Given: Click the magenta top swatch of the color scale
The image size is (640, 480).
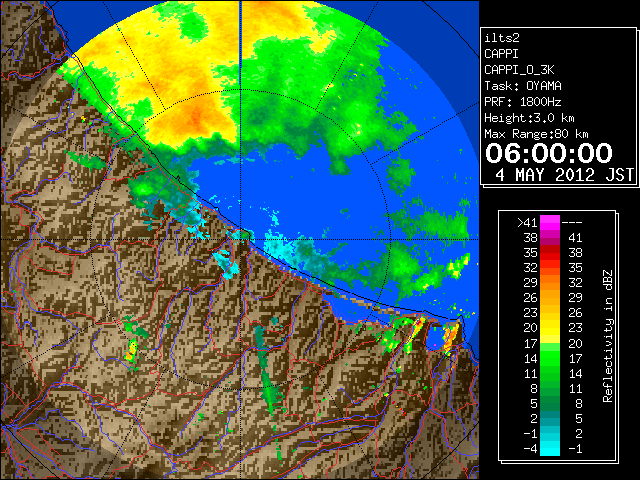Looking at the screenshot, I should tap(550, 222).
